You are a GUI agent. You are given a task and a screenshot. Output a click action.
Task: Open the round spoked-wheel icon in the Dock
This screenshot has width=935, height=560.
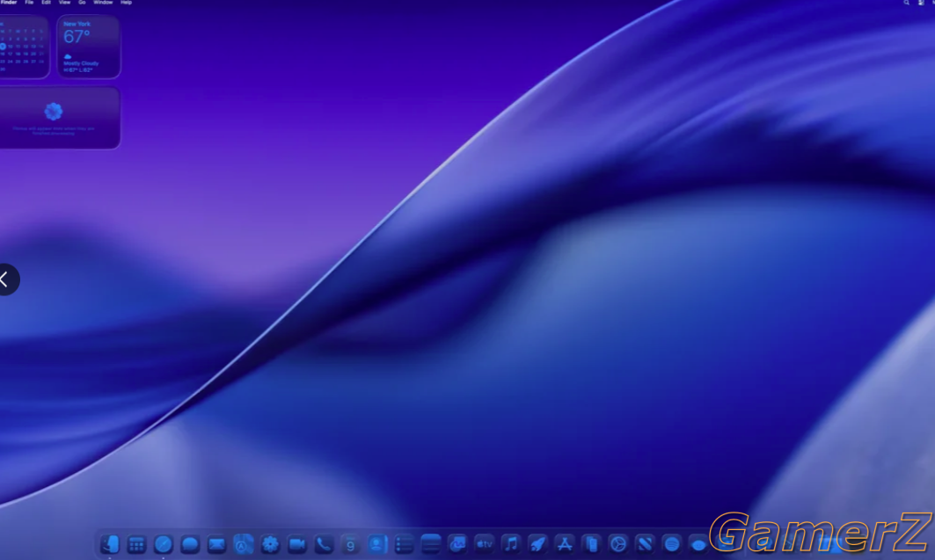tap(618, 544)
